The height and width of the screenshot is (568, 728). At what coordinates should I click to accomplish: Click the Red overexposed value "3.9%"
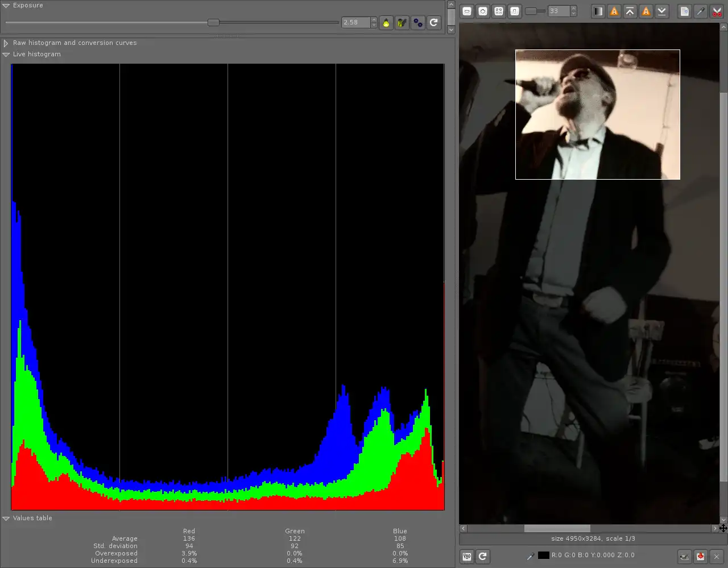(189, 554)
